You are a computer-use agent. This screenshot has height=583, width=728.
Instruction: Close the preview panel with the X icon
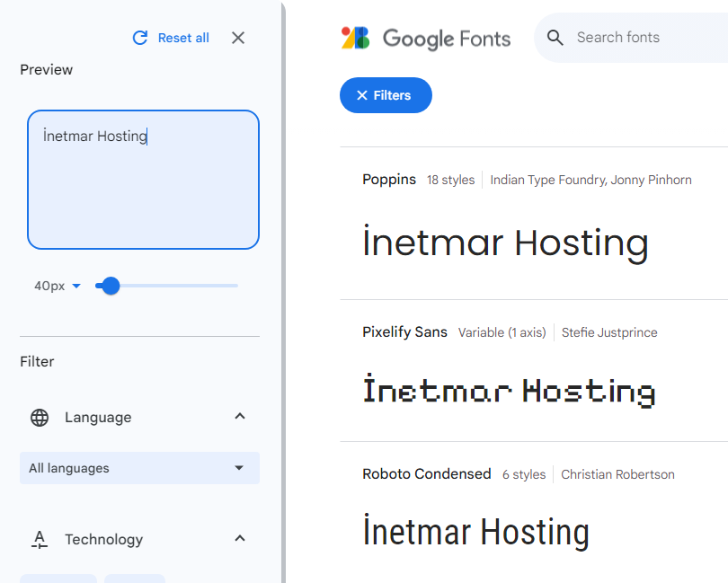237,38
